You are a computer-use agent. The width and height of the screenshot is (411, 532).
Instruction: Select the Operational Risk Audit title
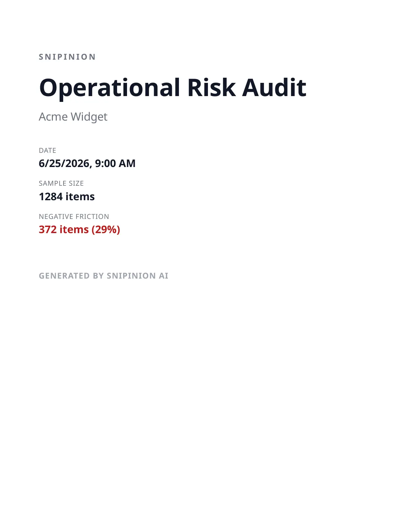[172, 88]
